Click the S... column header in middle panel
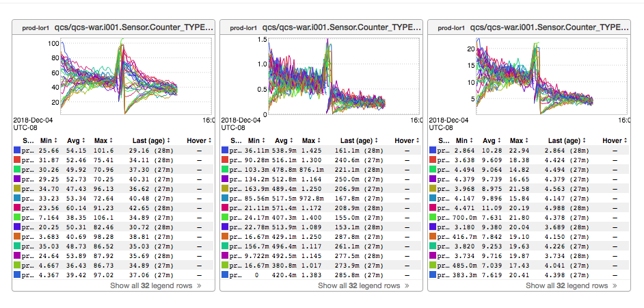 coord(235,140)
